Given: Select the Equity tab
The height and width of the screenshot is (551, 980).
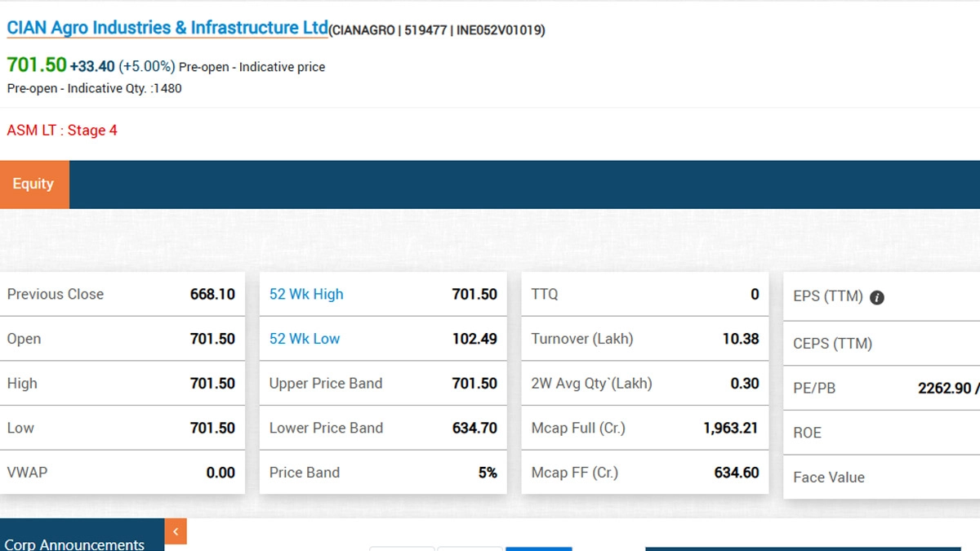Looking at the screenshot, I should click(x=33, y=184).
